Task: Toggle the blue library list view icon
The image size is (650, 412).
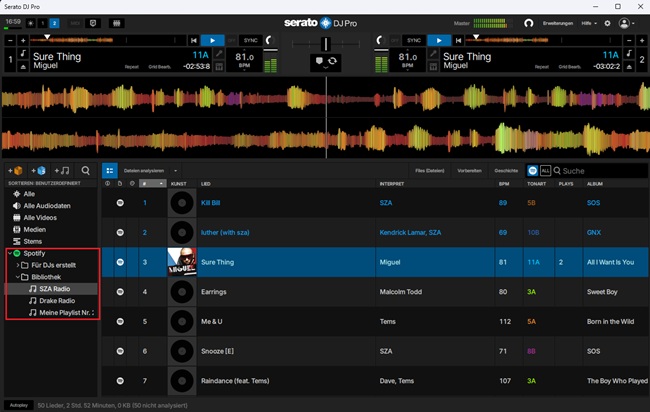Action: pos(110,170)
